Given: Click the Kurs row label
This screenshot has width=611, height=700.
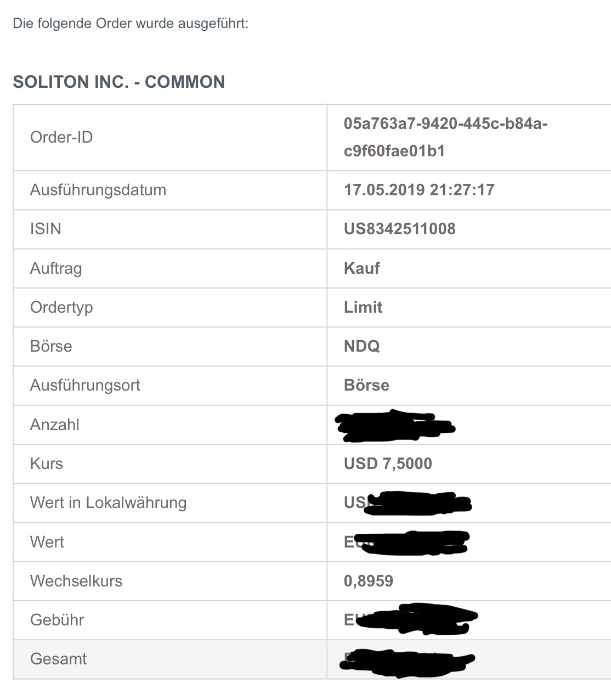Looking at the screenshot, I should point(47,464).
